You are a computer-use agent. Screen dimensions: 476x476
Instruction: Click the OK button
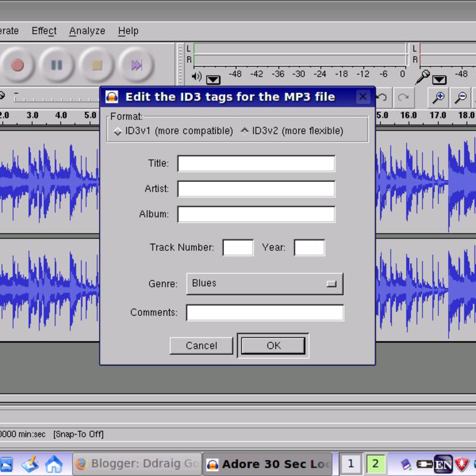click(x=273, y=346)
